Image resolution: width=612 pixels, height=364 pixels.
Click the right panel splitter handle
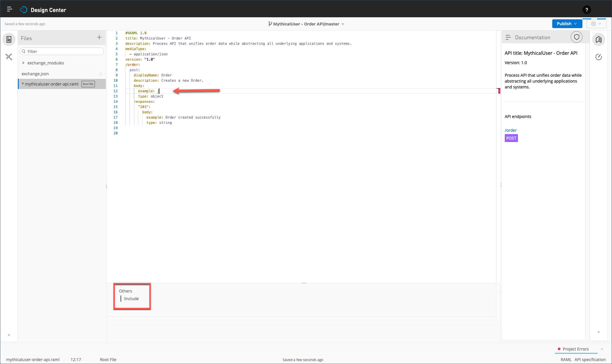[x=501, y=185]
